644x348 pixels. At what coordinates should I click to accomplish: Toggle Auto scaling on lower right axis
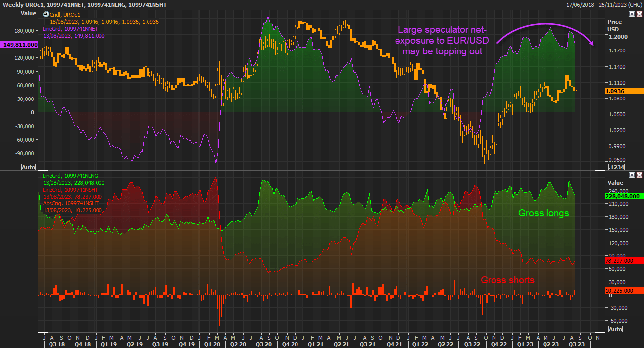coord(615,329)
